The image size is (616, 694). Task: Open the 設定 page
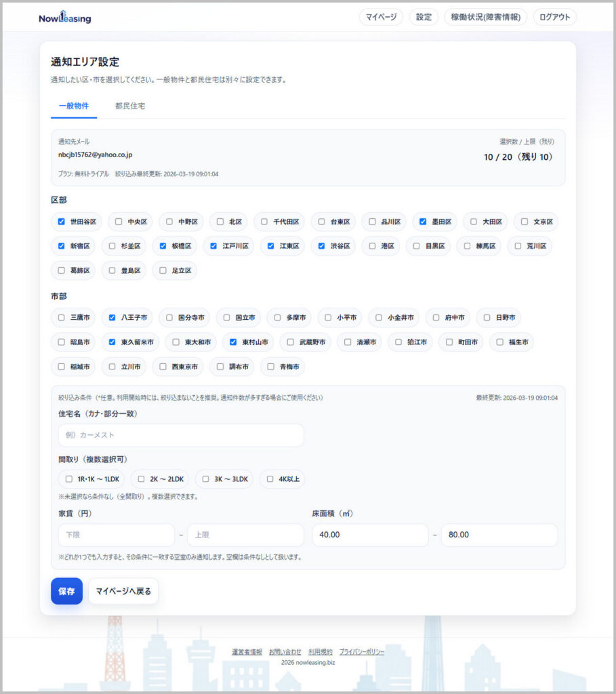(424, 17)
